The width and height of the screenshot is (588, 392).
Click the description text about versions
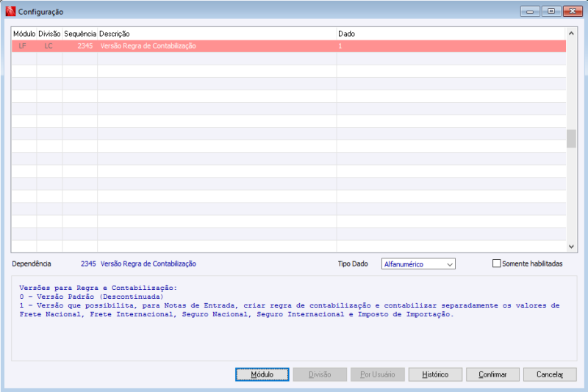click(290, 301)
